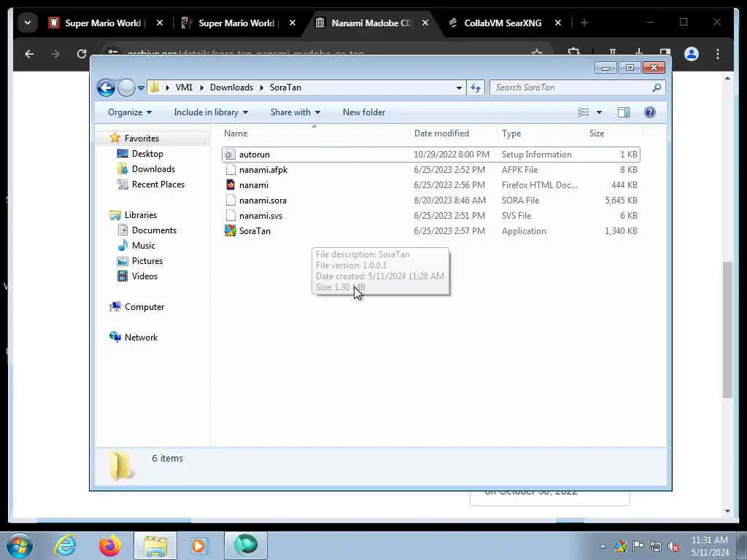Open the browser profile avatar

pos(692,54)
